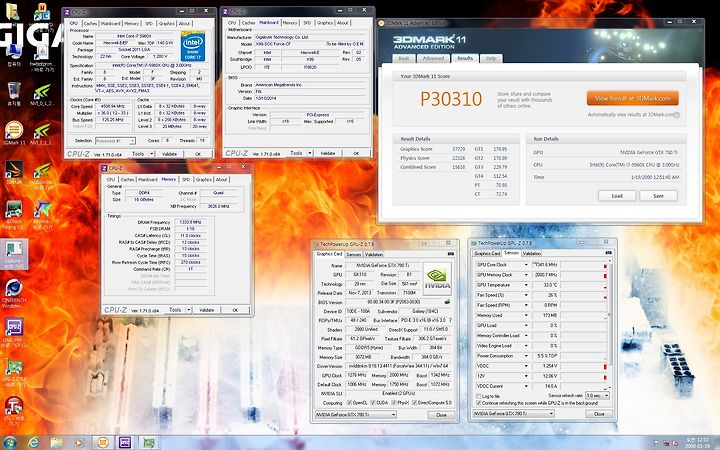Switch to Caches tab in CPU-Z CPU window
This screenshot has height=450, width=720.
90,23
